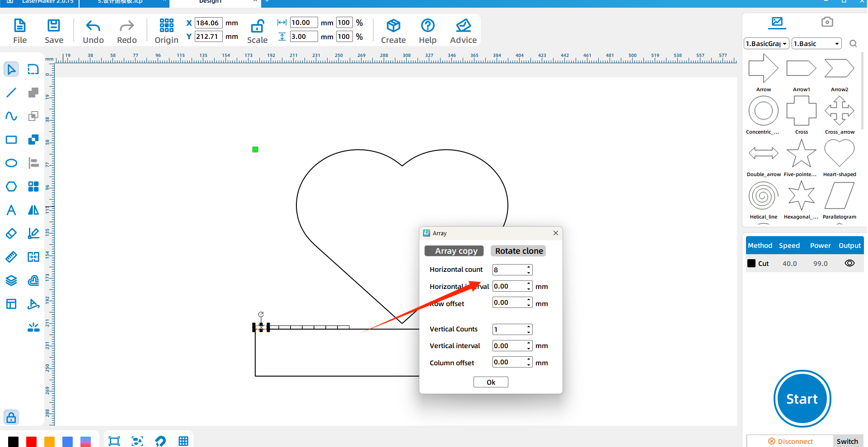Open the 1.Basic subcategory dropdown
868x447 pixels.
(817, 44)
